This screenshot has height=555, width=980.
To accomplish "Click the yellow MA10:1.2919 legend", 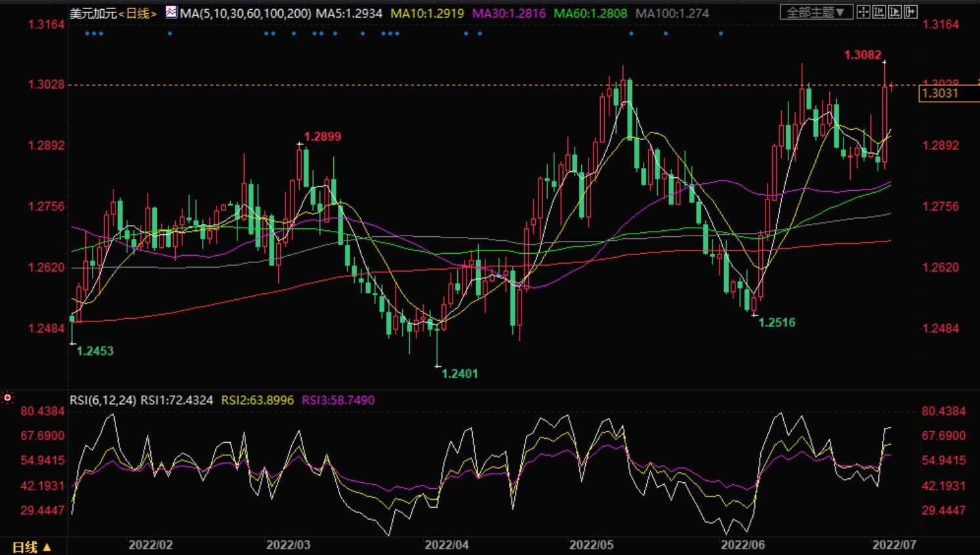I will pyautogui.click(x=427, y=13).
